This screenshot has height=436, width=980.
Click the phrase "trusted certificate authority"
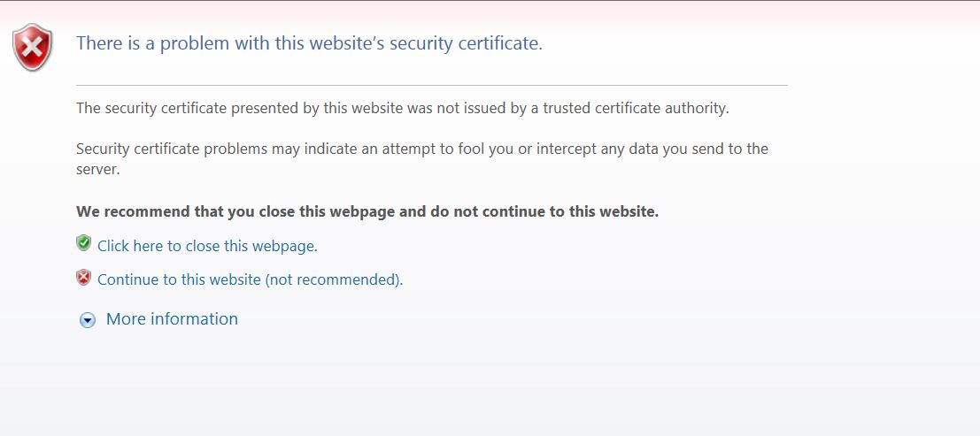click(636, 108)
